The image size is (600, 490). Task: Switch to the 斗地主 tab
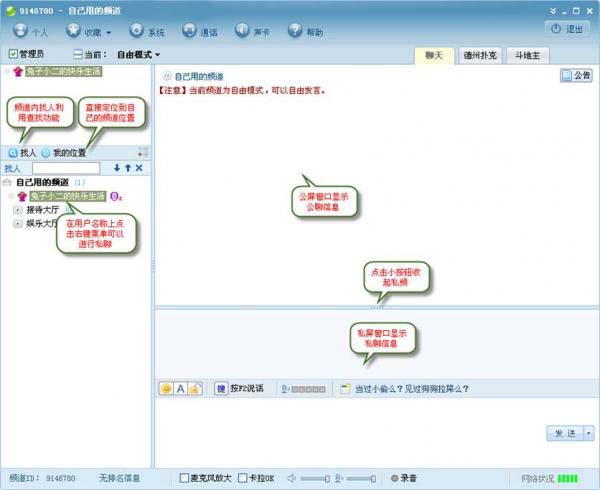pyautogui.click(x=528, y=55)
